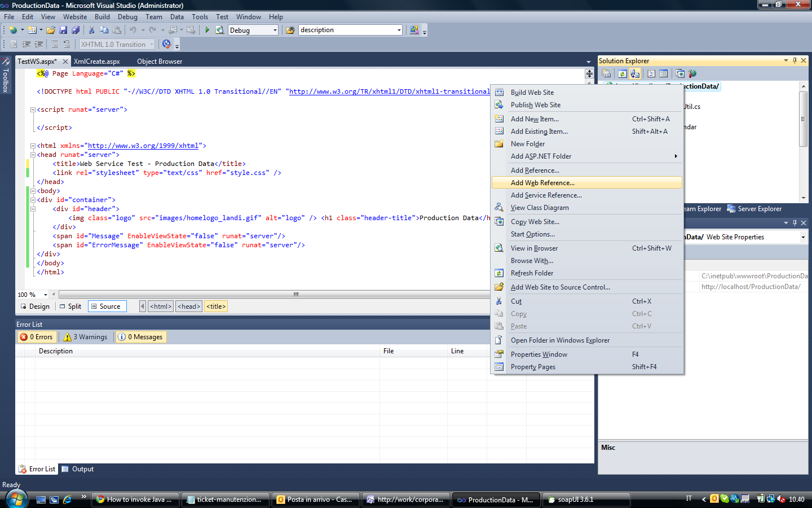
Task: Open the Web Site Properties object dropdown
Action: (803, 237)
